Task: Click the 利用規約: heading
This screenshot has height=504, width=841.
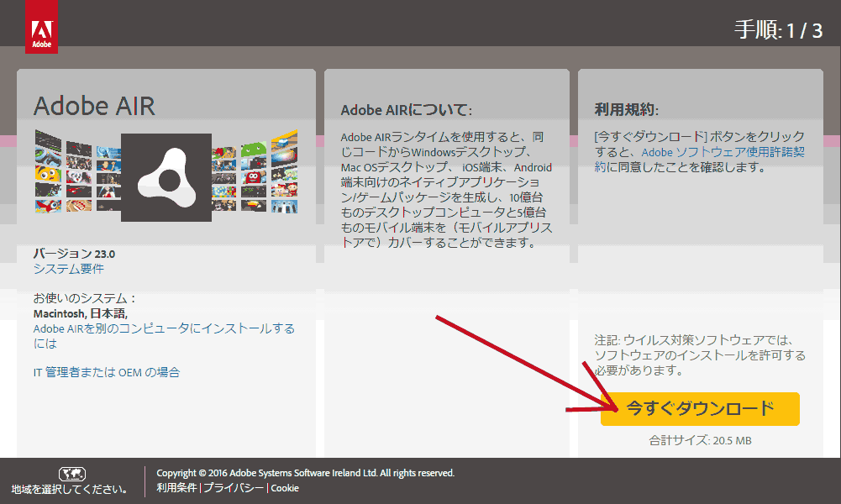Action: point(627,110)
